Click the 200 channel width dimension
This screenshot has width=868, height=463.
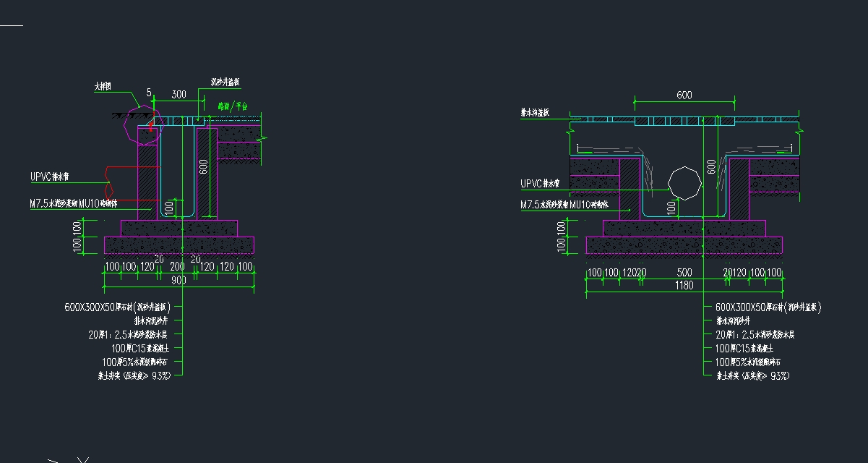pos(177,267)
